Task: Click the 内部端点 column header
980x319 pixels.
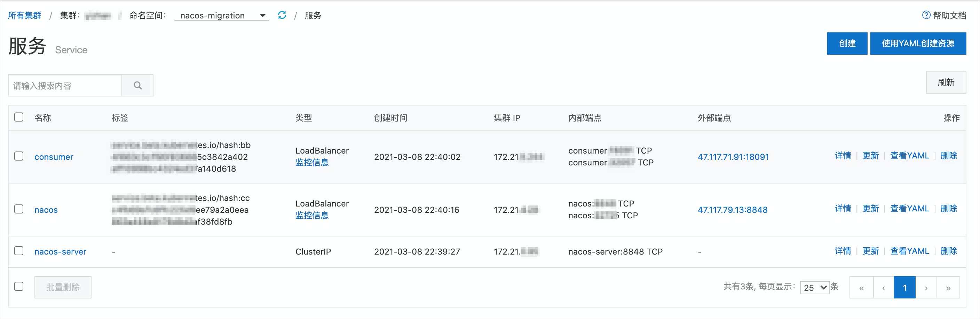Action: (x=585, y=118)
